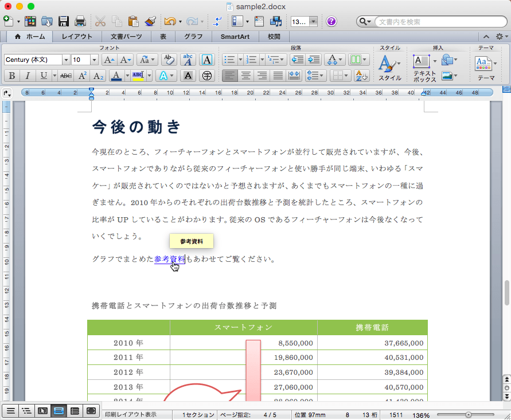511x420 pixels.
Task: Adjust the zoom slider in status bar
Action: [x=468, y=415]
